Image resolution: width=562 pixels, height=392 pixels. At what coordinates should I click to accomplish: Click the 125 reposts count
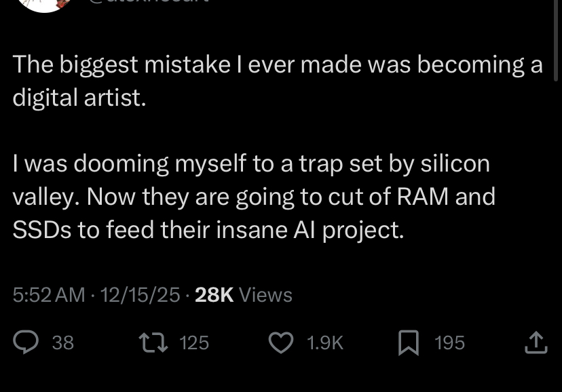194,342
